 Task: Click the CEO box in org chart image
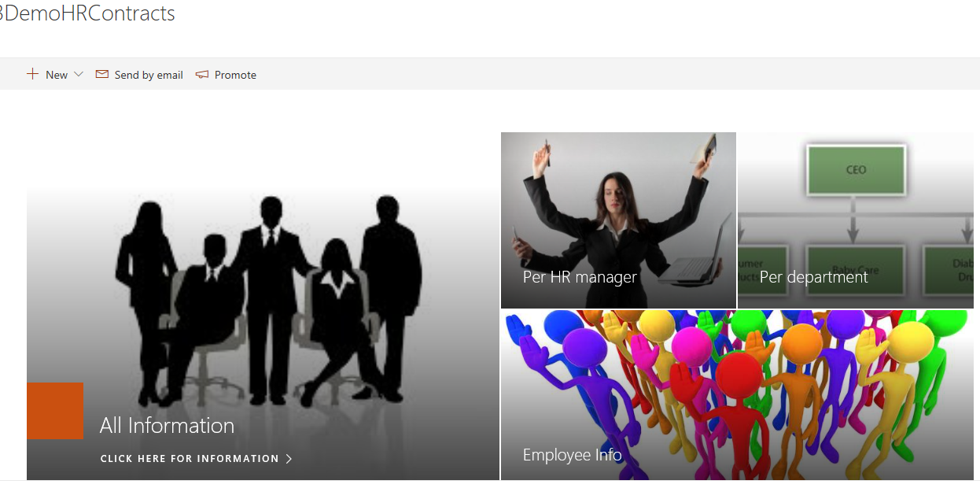pos(856,169)
